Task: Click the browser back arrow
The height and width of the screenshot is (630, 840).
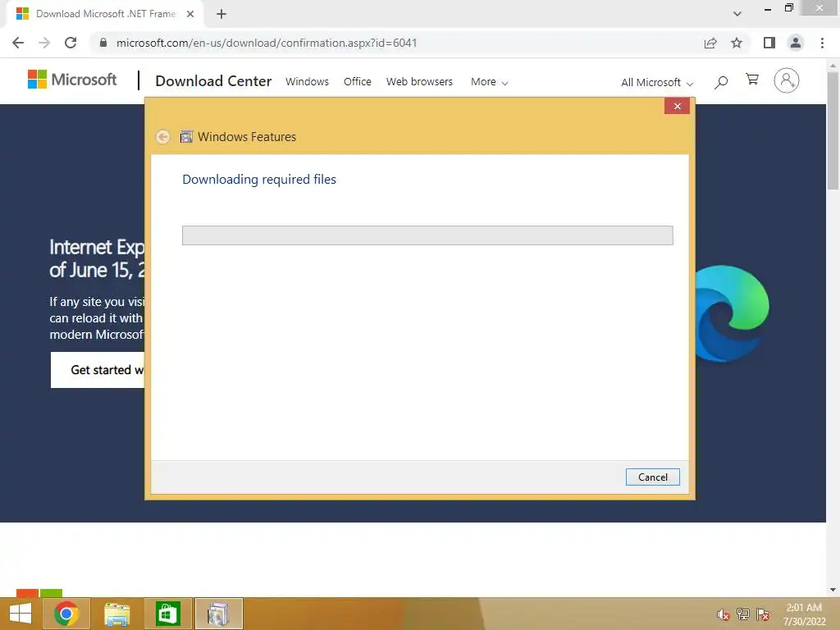Action: 18,43
